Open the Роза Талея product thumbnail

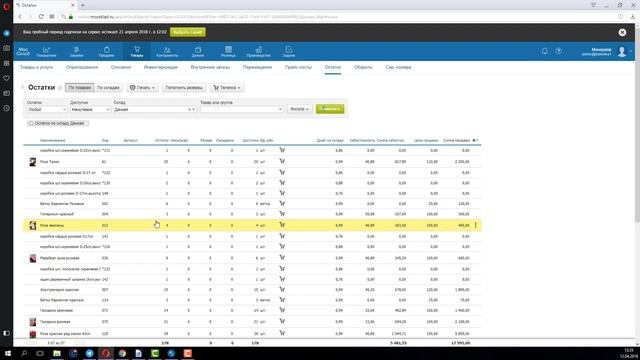(x=33, y=162)
